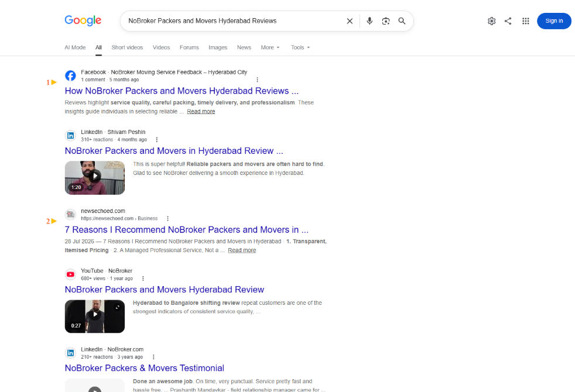
Task: Start voice search with microphone icon
Action: 369,21
